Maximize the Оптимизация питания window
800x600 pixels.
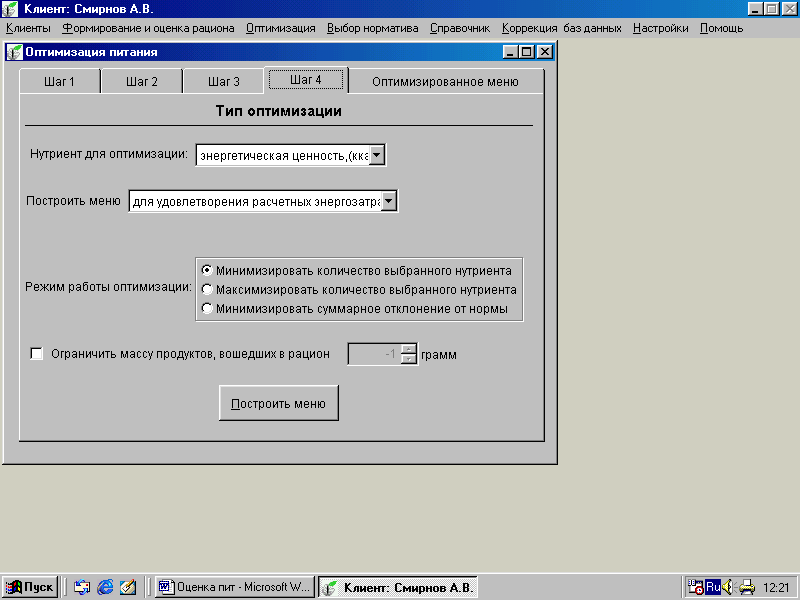(527, 52)
